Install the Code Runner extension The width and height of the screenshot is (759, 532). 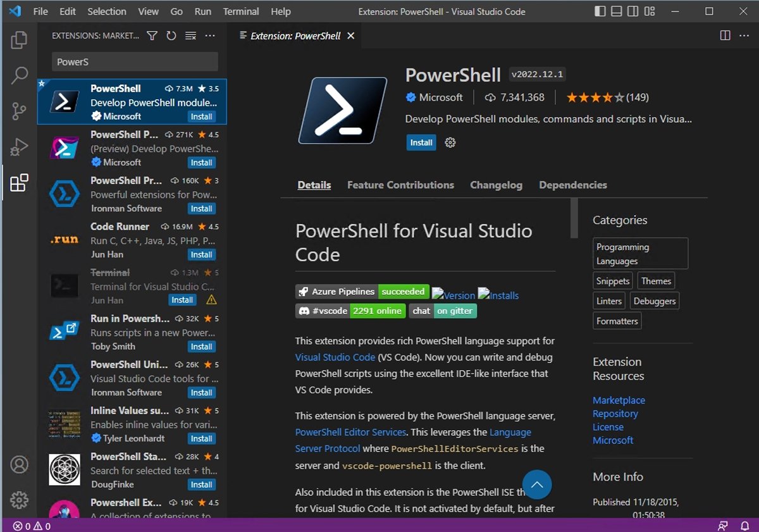point(201,254)
